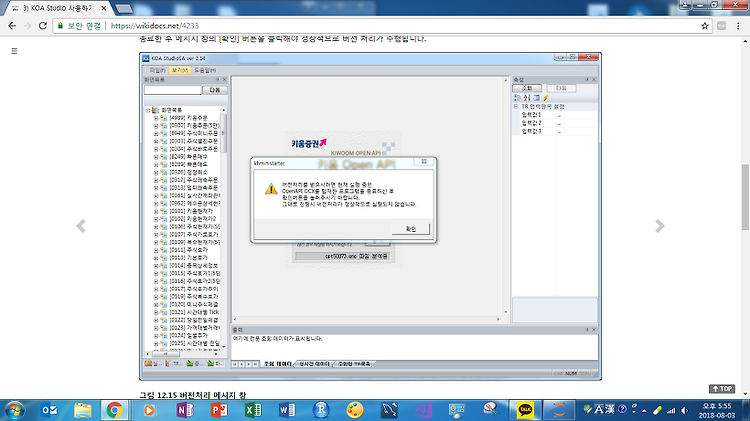Go to next page with right chevron
The image size is (750, 421).
pos(660,226)
